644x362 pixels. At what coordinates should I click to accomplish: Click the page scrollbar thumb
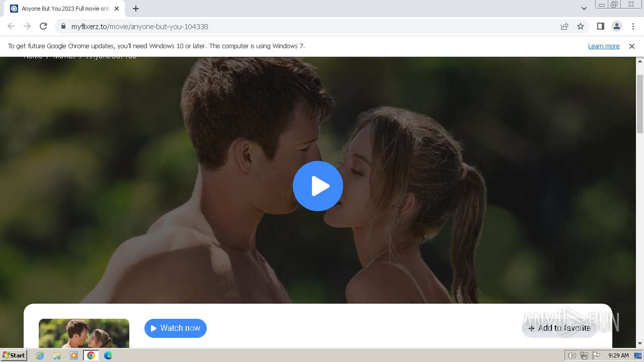640,104
